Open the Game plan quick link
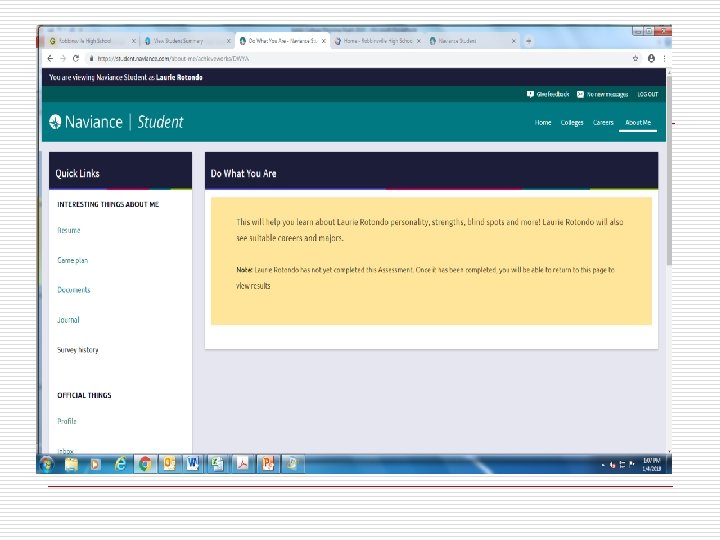Image resolution: width=720 pixels, height=540 pixels. tap(73, 260)
